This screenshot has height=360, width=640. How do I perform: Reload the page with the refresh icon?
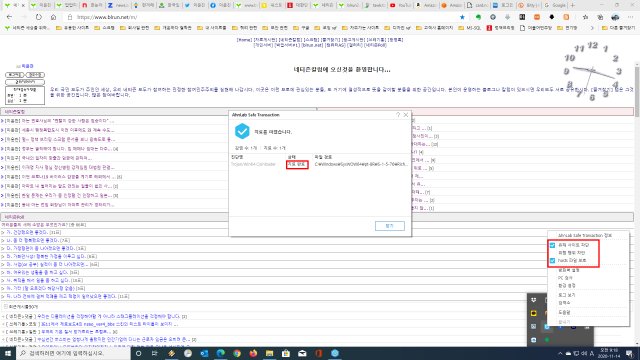(38, 17)
